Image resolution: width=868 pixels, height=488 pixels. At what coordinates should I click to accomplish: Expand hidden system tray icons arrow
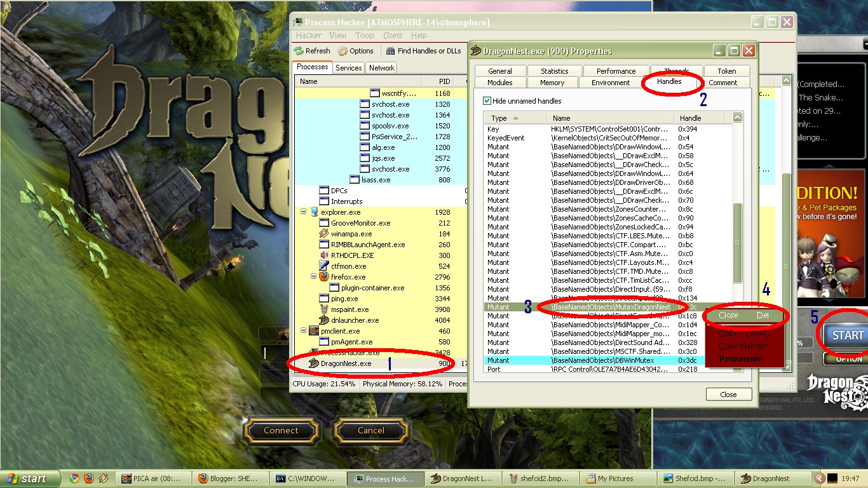click(820, 478)
